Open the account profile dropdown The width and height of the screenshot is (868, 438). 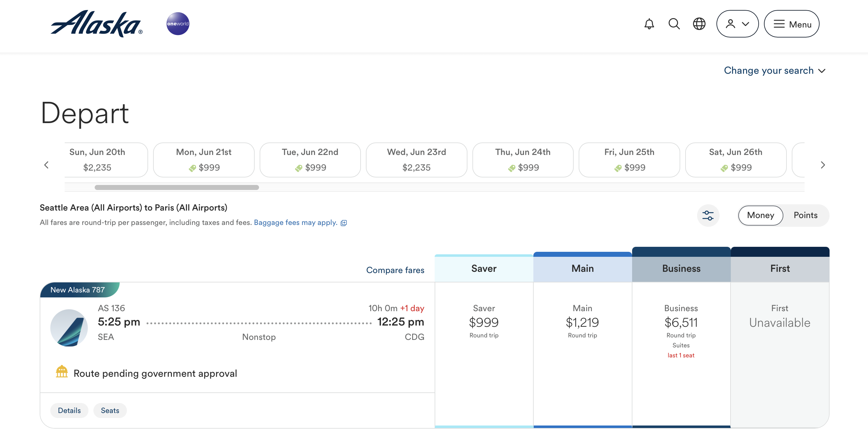737,24
